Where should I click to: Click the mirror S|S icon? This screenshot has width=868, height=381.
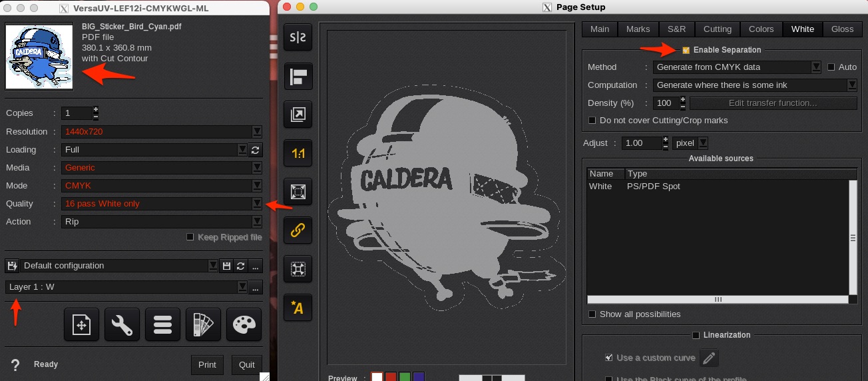(298, 38)
